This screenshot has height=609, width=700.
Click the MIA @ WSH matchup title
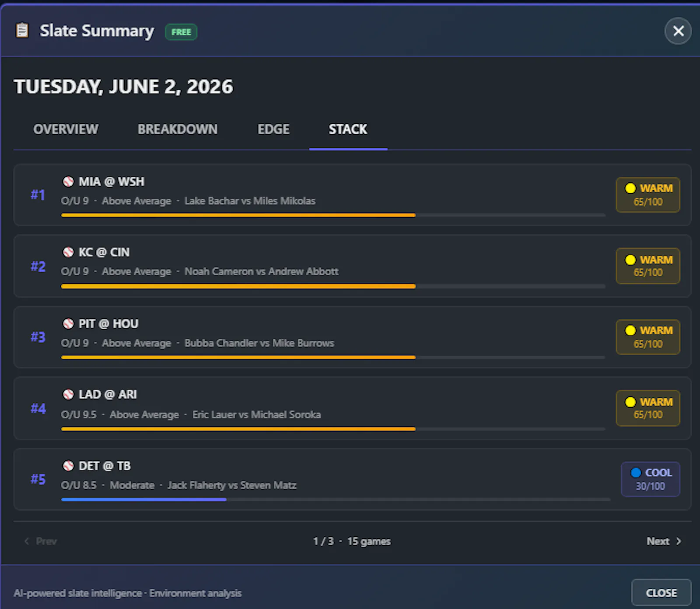point(112,181)
